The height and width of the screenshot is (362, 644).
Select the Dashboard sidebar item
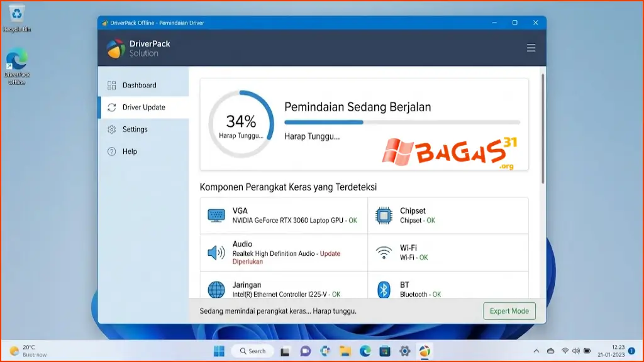coord(143,85)
